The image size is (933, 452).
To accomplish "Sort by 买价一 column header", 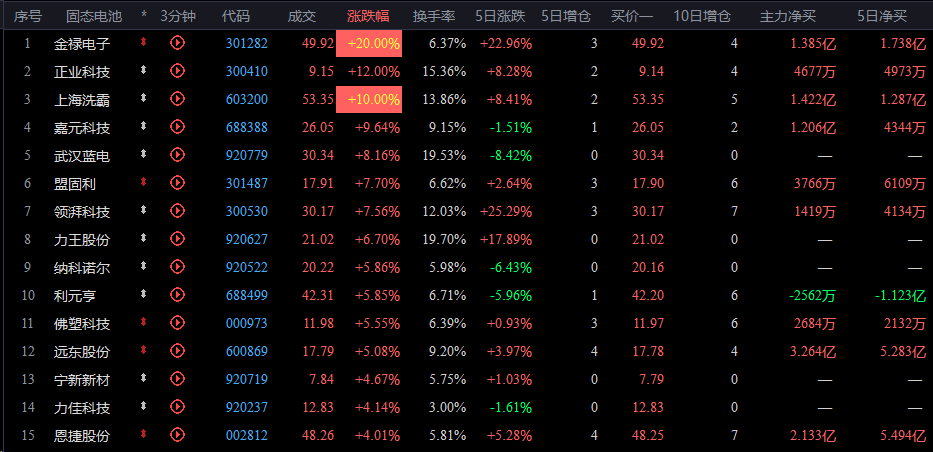I will coord(632,16).
